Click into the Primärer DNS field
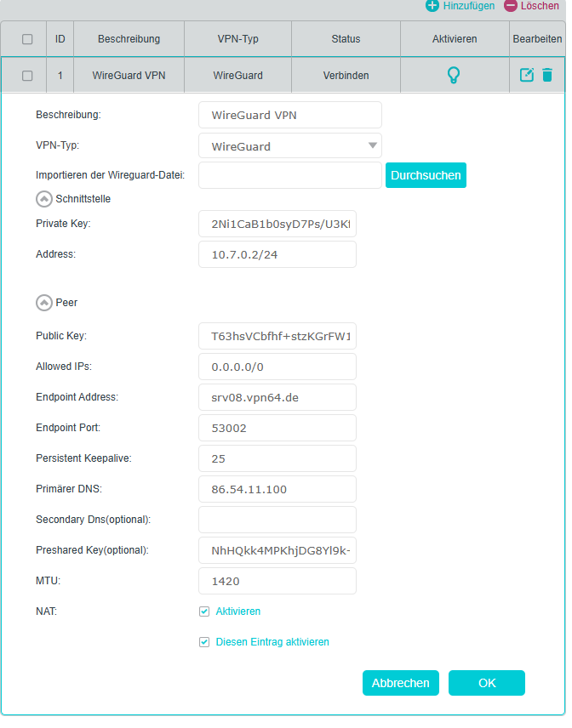This screenshot has width=572, height=728. 277,489
